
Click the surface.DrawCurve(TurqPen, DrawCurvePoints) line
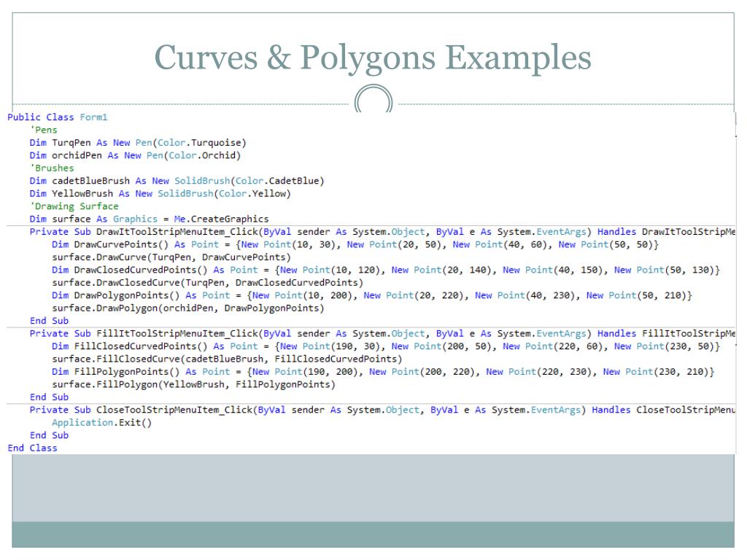click(x=171, y=257)
